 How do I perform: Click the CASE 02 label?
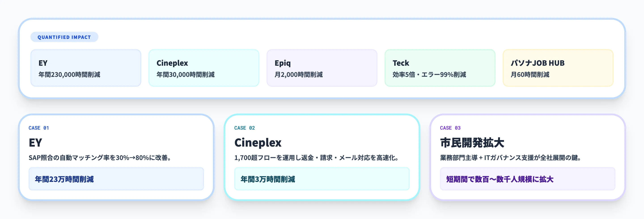tap(244, 128)
